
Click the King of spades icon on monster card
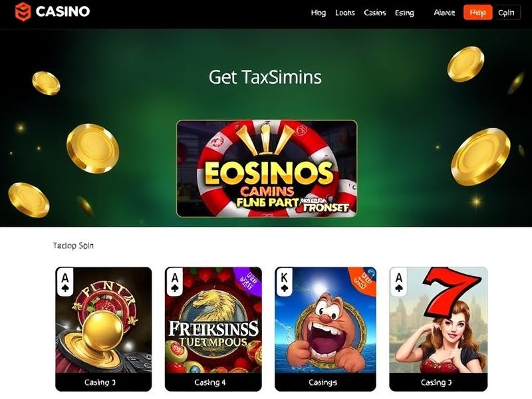[285, 282]
